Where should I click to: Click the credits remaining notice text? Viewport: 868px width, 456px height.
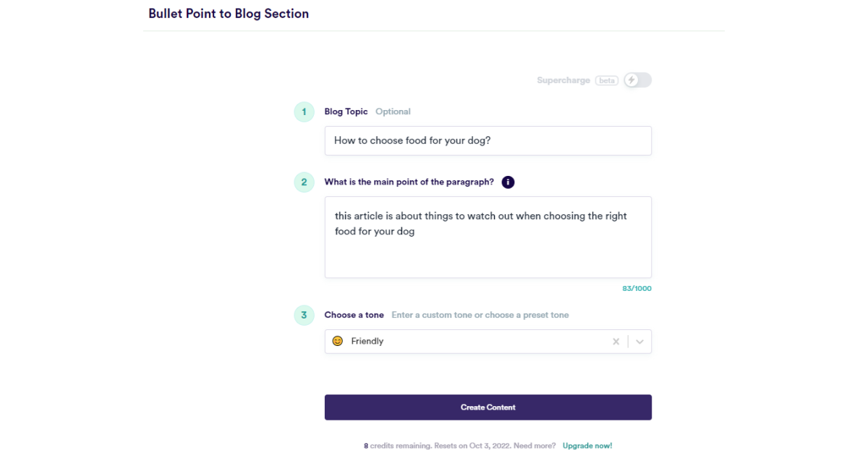[459, 446]
